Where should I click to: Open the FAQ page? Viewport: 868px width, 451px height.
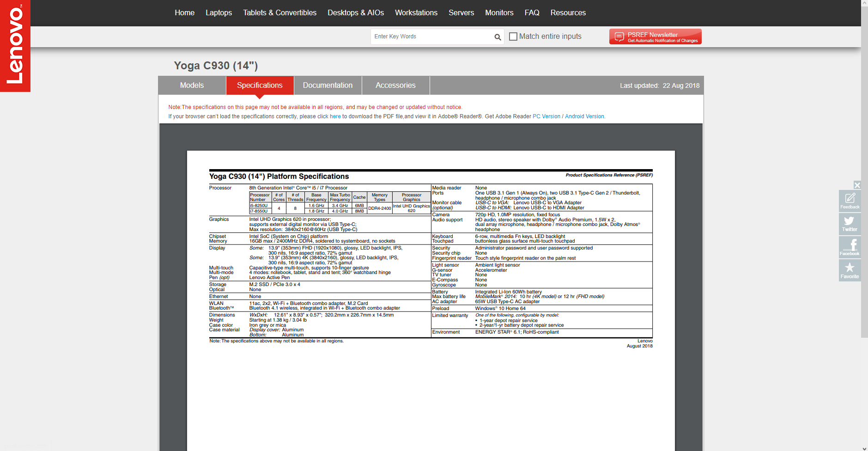(x=532, y=13)
